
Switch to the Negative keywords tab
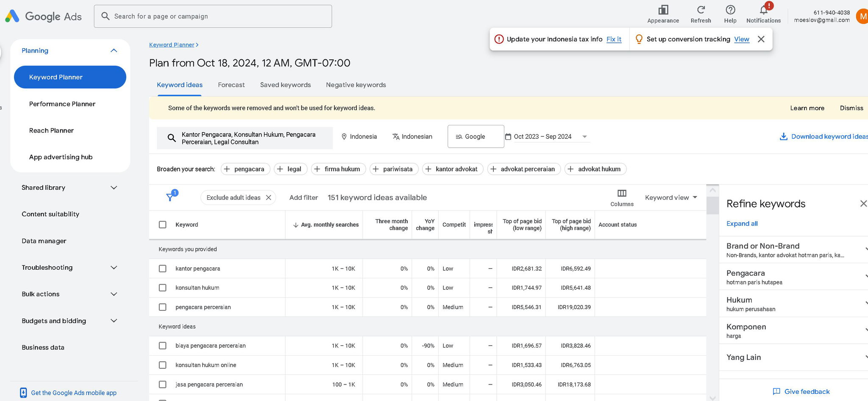[356, 85]
